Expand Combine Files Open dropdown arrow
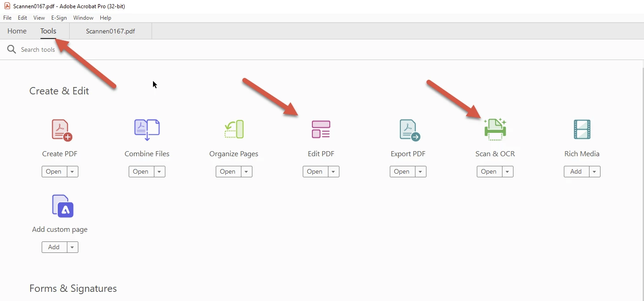Screen dimensions: 644x301 click(159, 171)
